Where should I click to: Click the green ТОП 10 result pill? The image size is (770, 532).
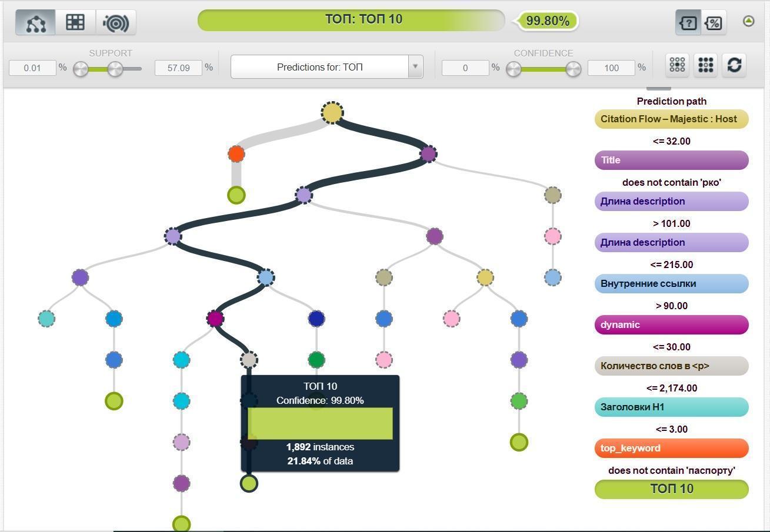[671, 489]
